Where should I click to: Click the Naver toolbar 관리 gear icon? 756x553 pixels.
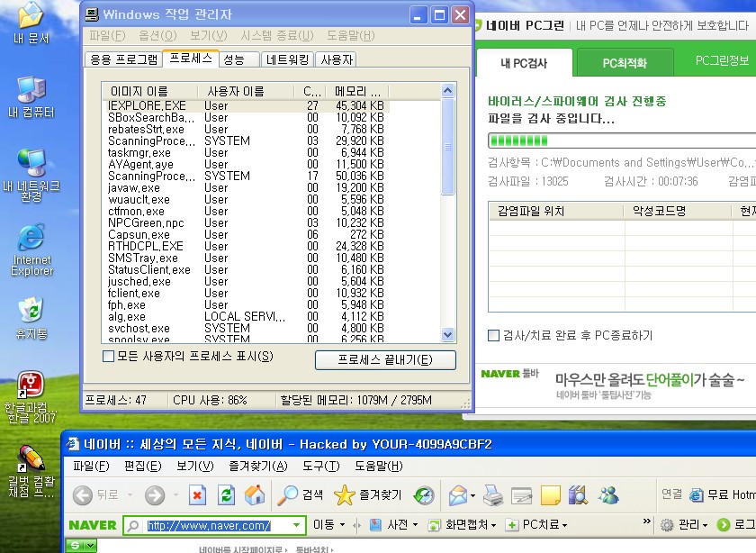pos(667,525)
